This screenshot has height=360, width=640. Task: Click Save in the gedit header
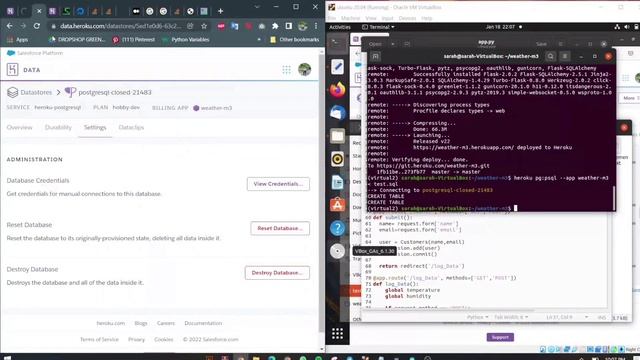(x=541, y=44)
